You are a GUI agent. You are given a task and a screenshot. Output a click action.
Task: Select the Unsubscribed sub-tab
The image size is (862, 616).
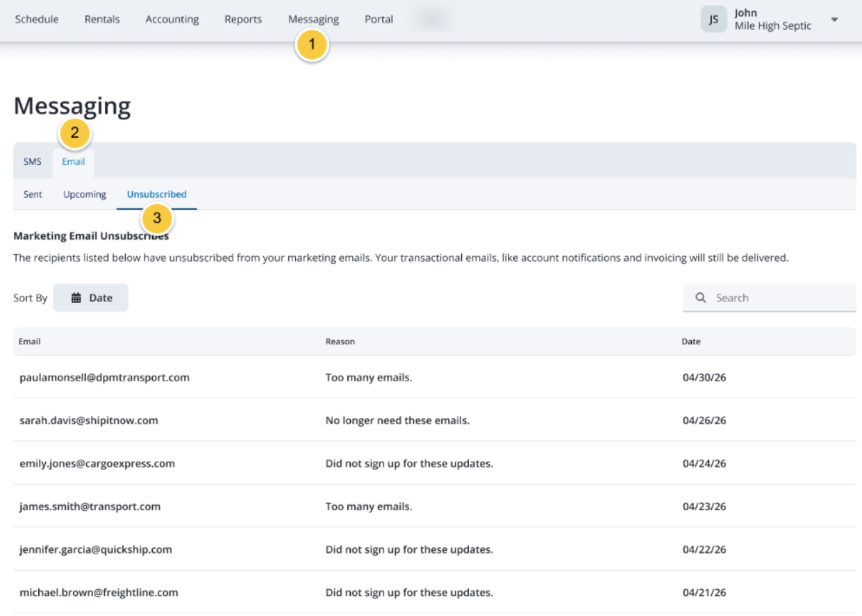click(x=156, y=194)
